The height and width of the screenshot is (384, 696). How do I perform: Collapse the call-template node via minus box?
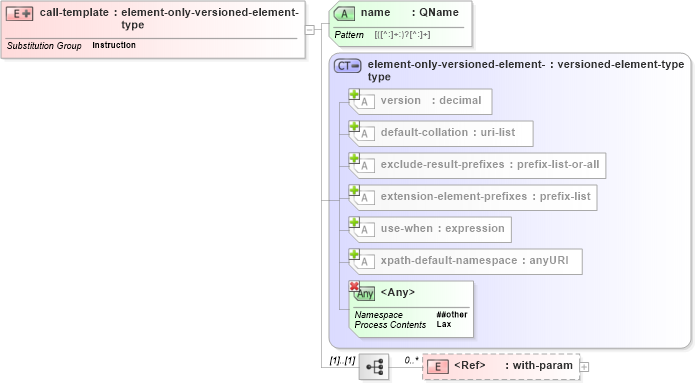[x=310, y=30]
